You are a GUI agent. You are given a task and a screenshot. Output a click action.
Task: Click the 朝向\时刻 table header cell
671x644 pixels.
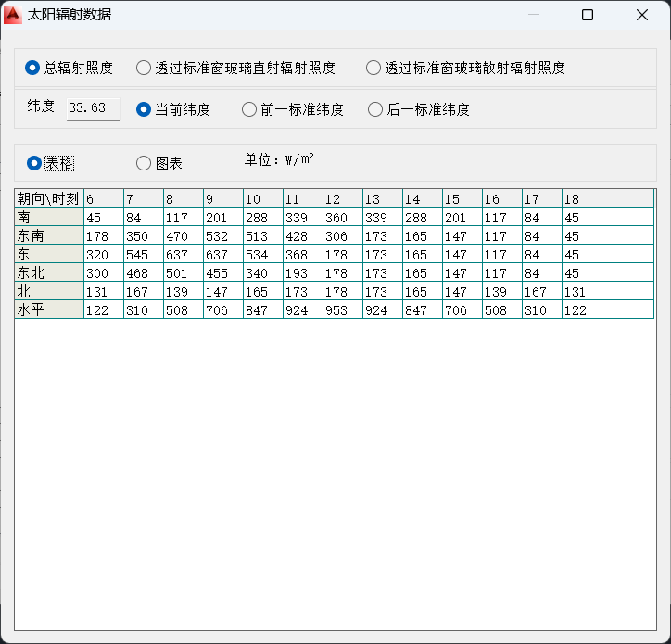pyautogui.click(x=48, y=199)
